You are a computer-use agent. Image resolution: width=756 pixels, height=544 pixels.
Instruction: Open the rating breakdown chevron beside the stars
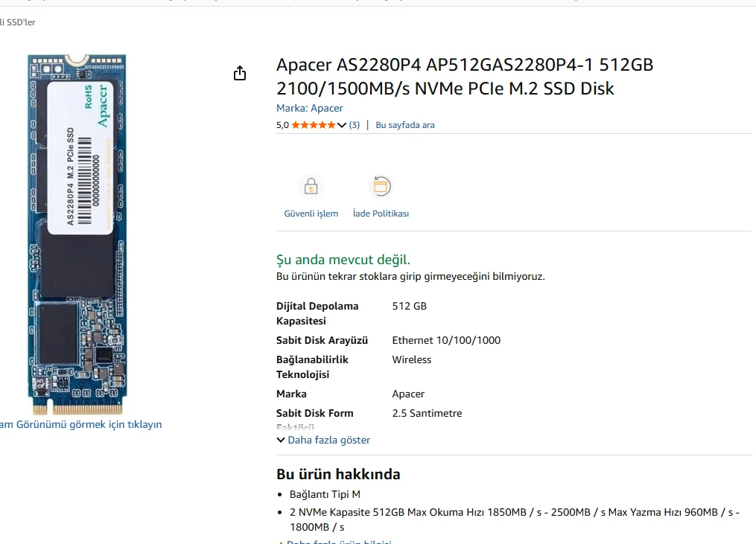pos(342,125)
